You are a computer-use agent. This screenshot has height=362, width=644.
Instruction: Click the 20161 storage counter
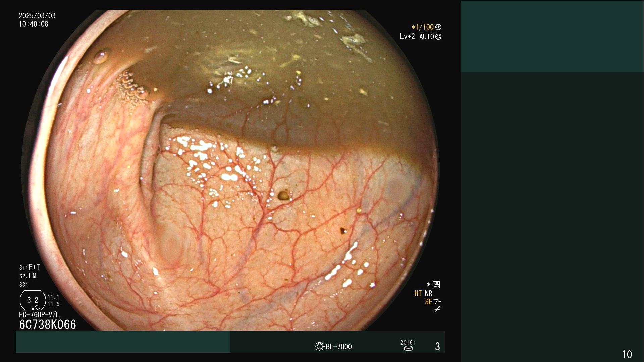point(408,342)
